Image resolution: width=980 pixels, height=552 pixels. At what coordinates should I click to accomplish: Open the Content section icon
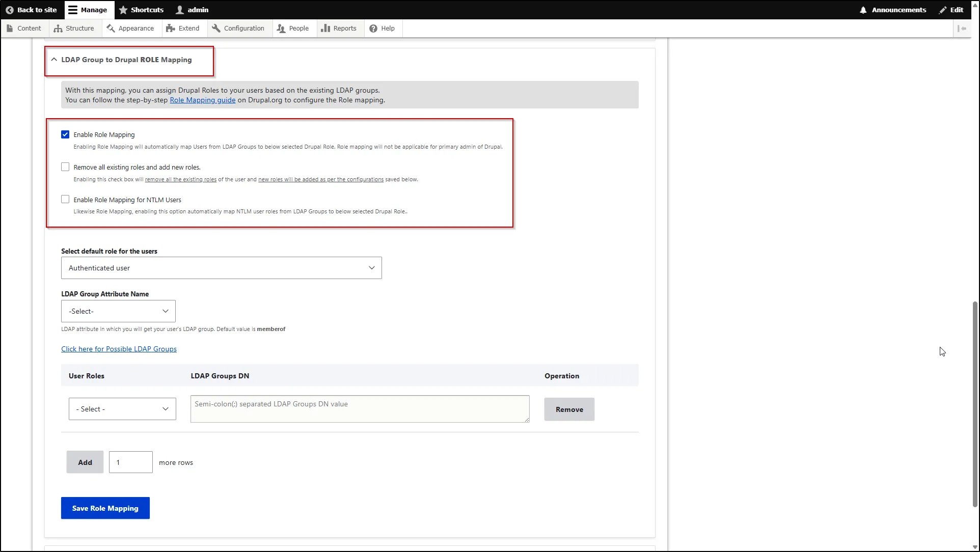pos(11,28)
